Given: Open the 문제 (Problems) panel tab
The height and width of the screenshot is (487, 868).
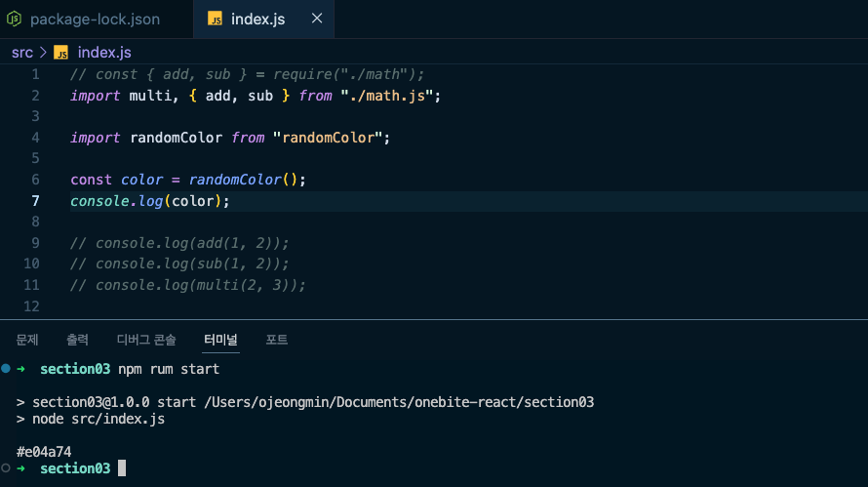Looking at the screenshot, I should (x=27, y=340).
